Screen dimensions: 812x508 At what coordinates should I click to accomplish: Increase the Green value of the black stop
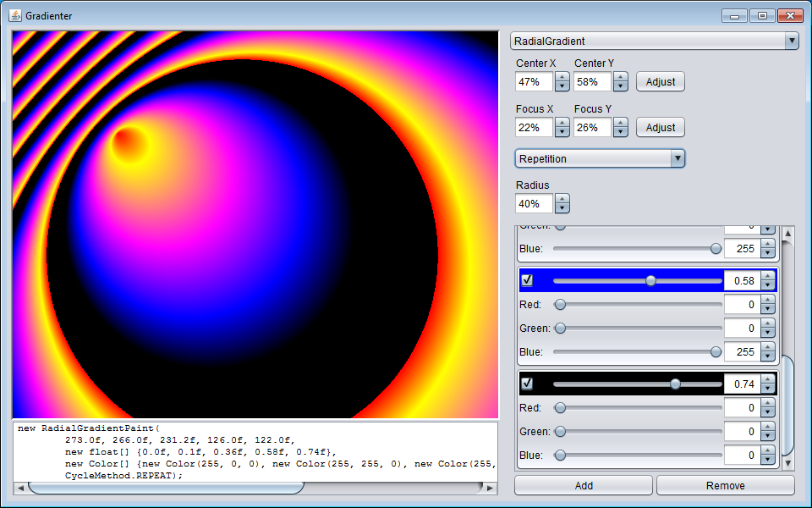pos(768,427)
